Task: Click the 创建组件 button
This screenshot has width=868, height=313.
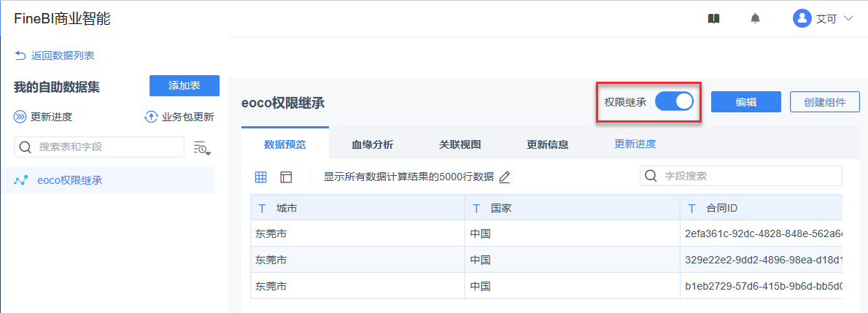Action: (824, 102)
